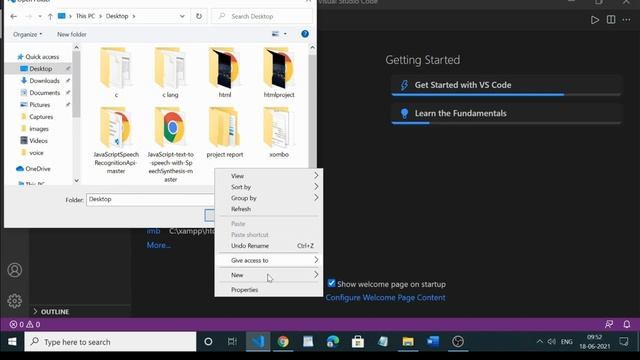The width and height of the screenshot is (640, 360).
Task: Open VS Code editor More Actions ellipsis
Action: [626, 20]
